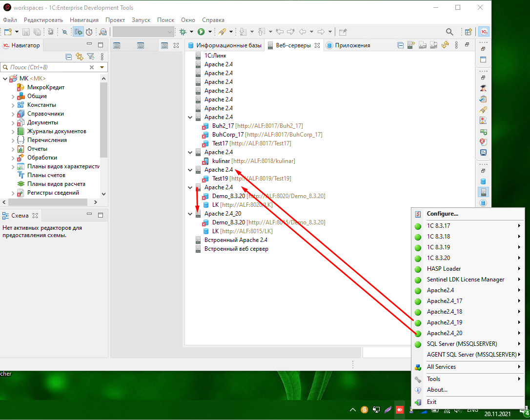
Task: Click the back navigation arrow in toolbar
Action: [x=303, y=32]
